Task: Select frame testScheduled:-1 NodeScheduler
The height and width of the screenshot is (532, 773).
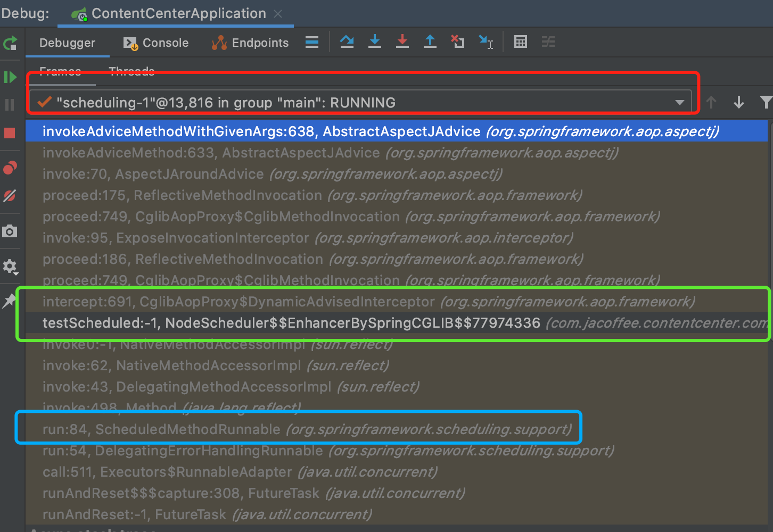Action: click(397, 323)
